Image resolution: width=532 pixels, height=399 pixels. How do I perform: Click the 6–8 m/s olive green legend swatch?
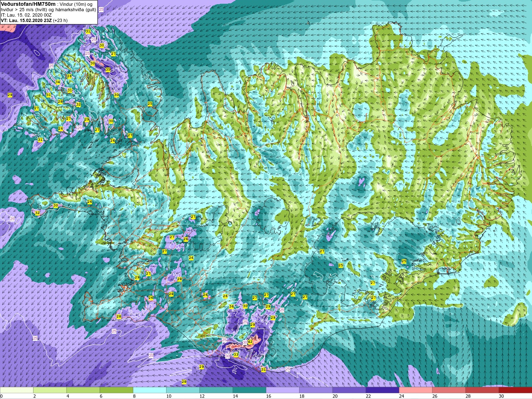[x=116, y=390]
